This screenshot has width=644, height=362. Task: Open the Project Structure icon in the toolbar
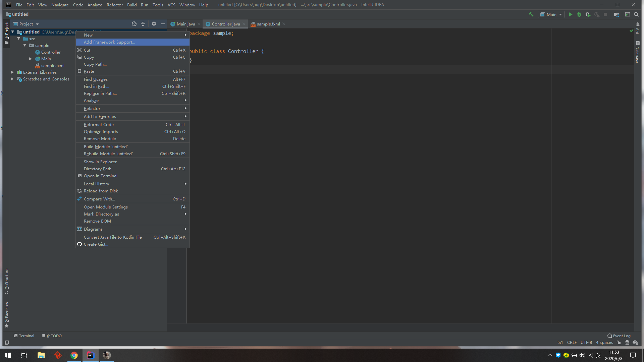[x=616, y=14]
